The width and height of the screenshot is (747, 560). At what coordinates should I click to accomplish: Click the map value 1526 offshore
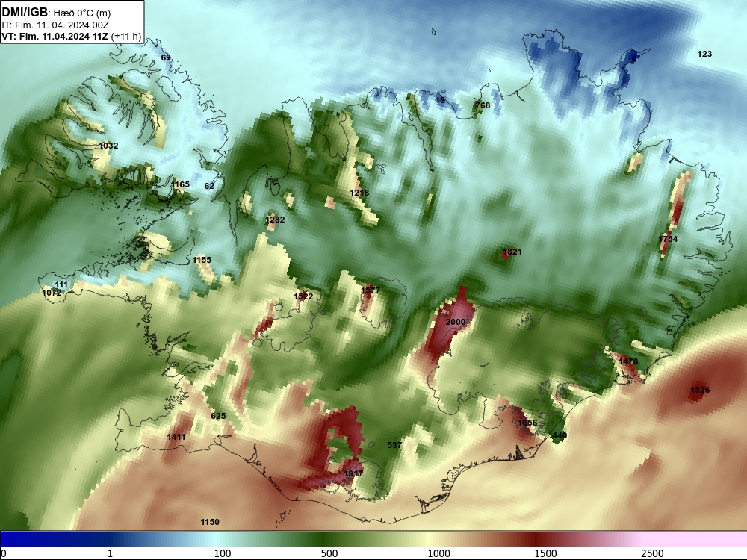(x=700, y=390)
